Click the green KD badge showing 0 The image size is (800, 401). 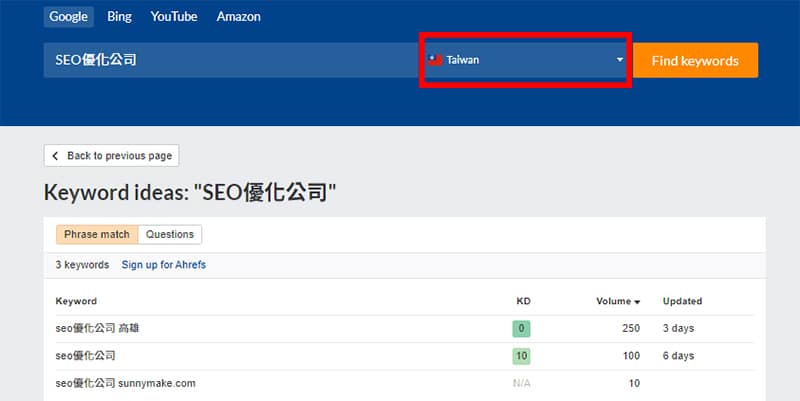tap(522, 328)
